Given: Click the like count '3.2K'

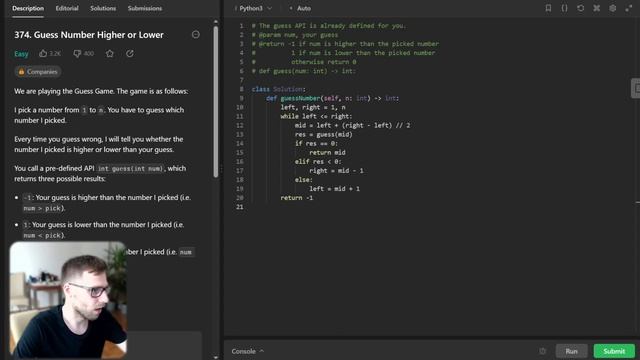Looking at the screenshot, I should coord(55,53).
